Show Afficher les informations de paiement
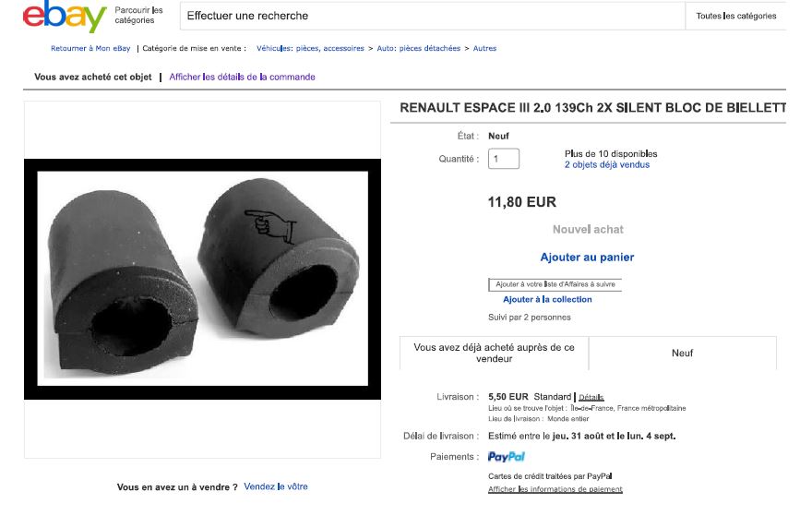The width and height of the screenshot is (812, 516). [x=555, y=489]
